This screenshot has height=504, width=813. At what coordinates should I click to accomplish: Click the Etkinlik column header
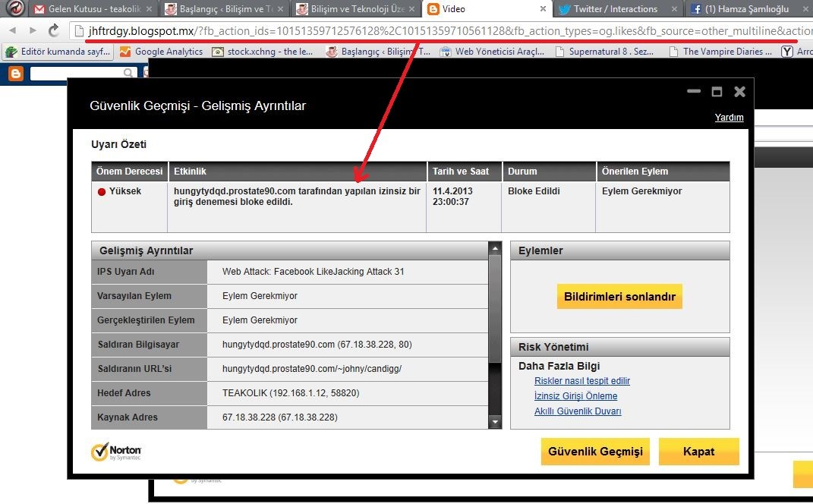pos(298,171)
